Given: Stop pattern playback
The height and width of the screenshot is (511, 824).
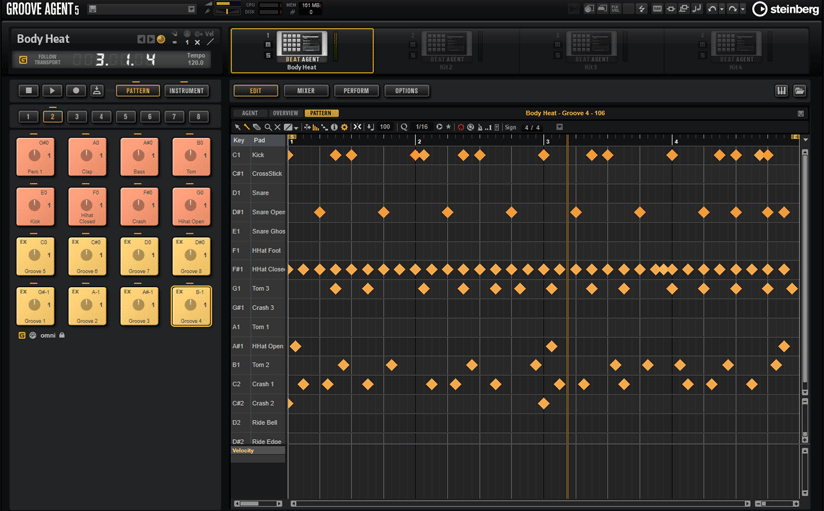Looking at the screenshot, I should click(x=28, y=90).
